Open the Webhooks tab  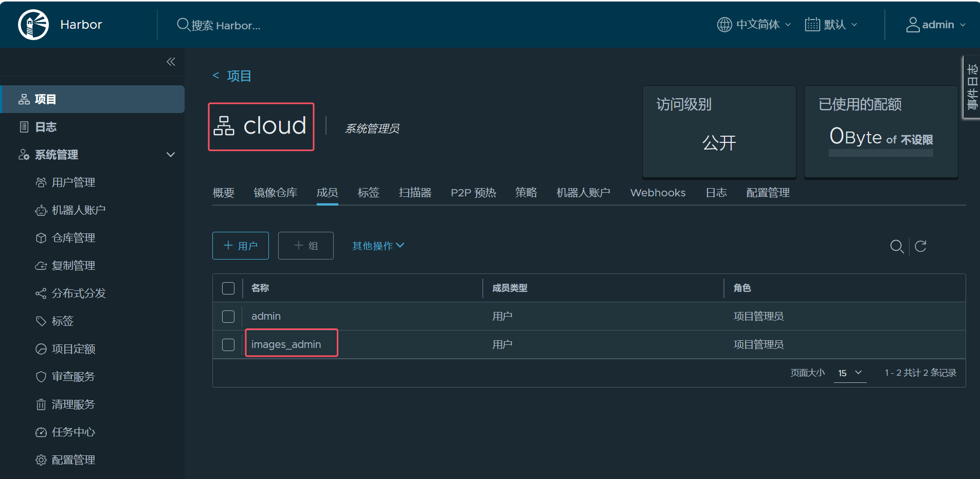(x=658, y=193)
